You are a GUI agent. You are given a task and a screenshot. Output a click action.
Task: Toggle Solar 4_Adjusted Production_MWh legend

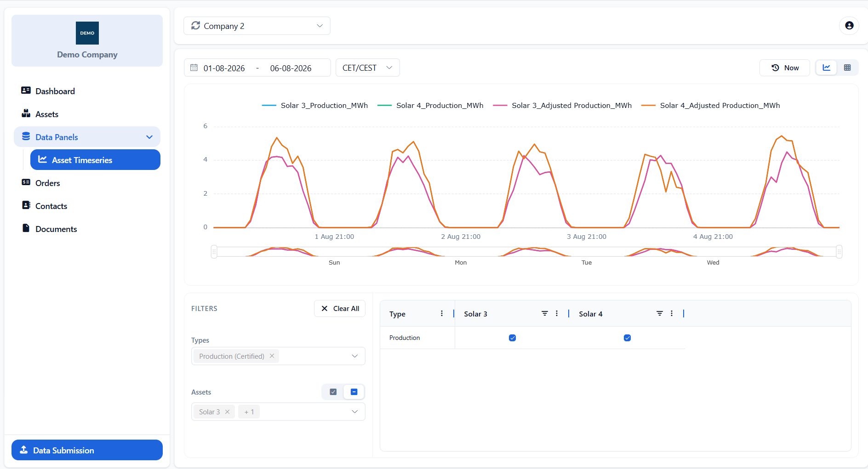pos(711,105)
